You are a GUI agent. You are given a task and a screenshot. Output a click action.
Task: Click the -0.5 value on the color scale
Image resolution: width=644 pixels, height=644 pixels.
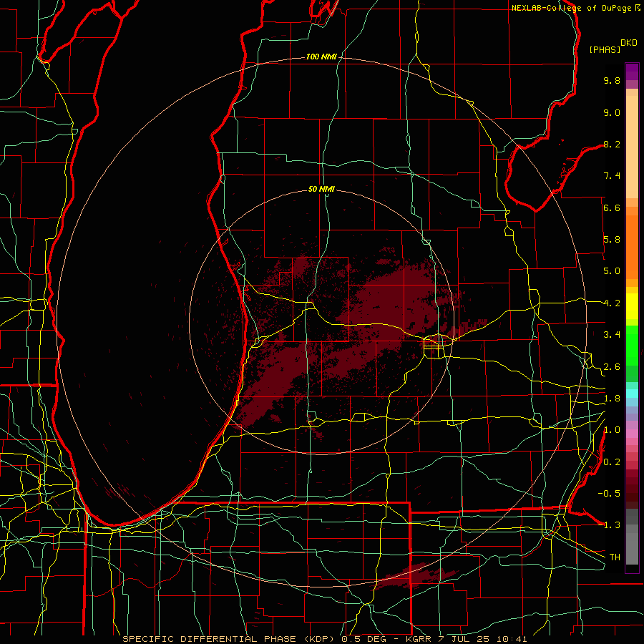coord(609,494)
